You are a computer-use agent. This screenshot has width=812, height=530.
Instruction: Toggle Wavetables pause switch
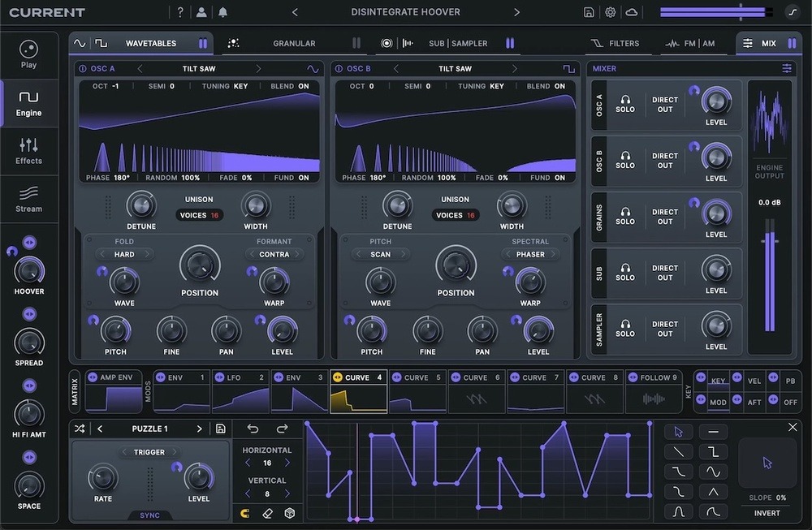pos(203,44)
